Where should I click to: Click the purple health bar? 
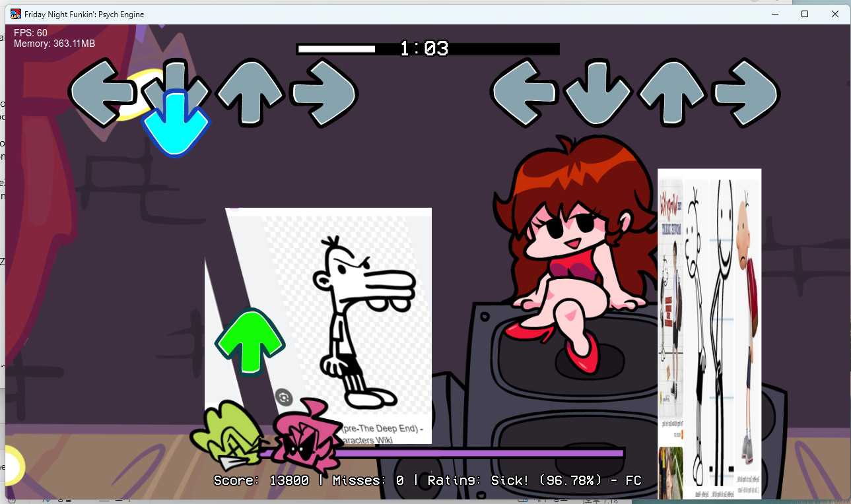440,453
